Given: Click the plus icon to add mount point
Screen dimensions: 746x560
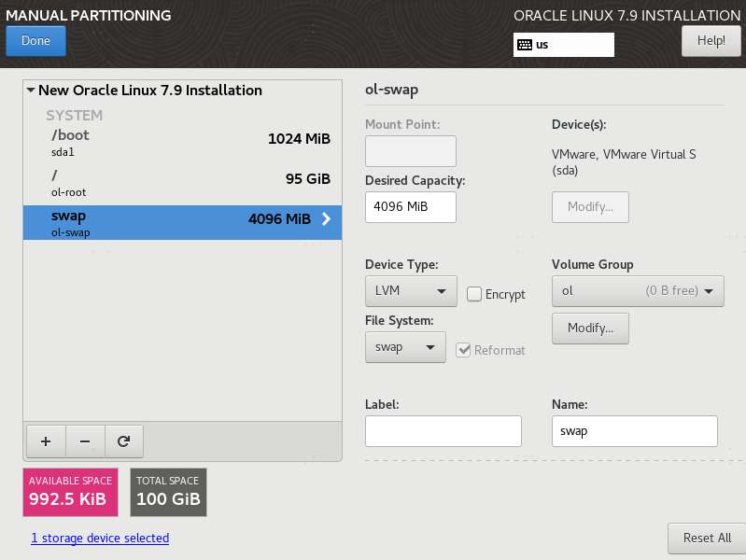Looking at the screenshot, I should click(x=46, y=440).
